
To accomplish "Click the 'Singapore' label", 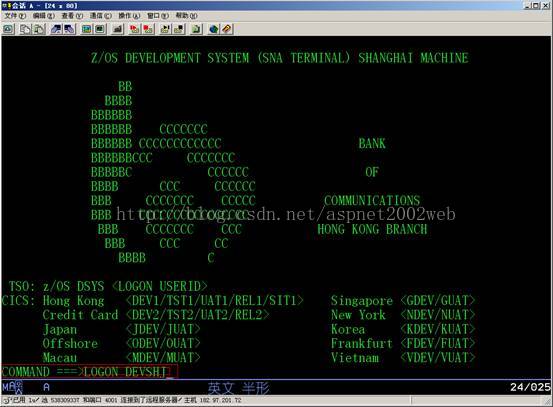I will 361,300.
